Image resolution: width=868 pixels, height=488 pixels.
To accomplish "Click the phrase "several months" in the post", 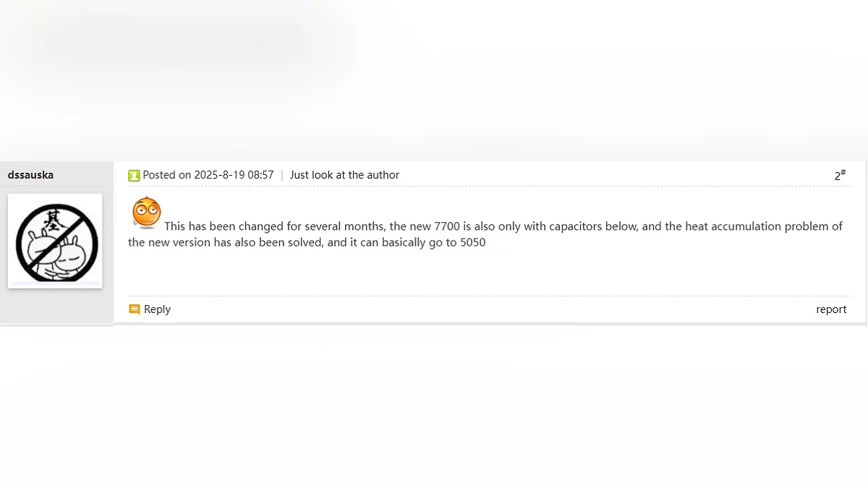I will point(340,226).
